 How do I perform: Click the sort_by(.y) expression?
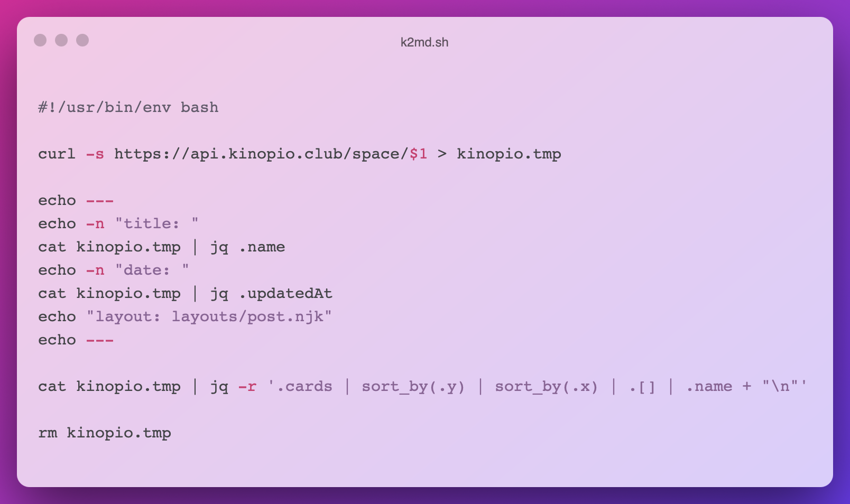413,386
